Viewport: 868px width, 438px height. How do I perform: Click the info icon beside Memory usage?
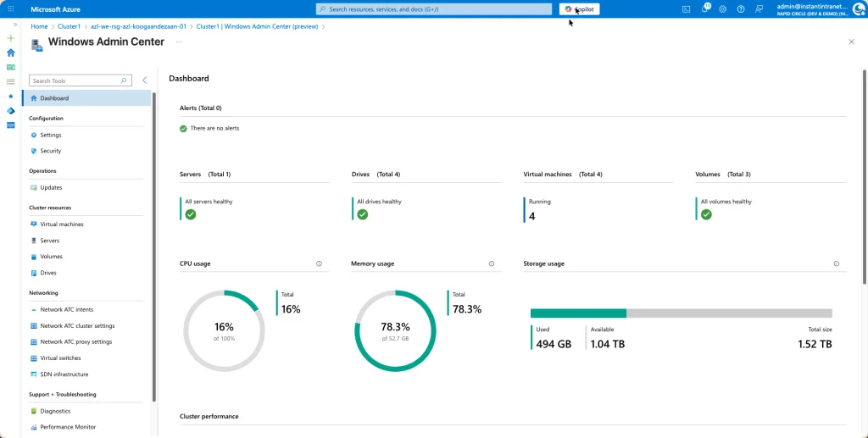(x=491, y=263)
